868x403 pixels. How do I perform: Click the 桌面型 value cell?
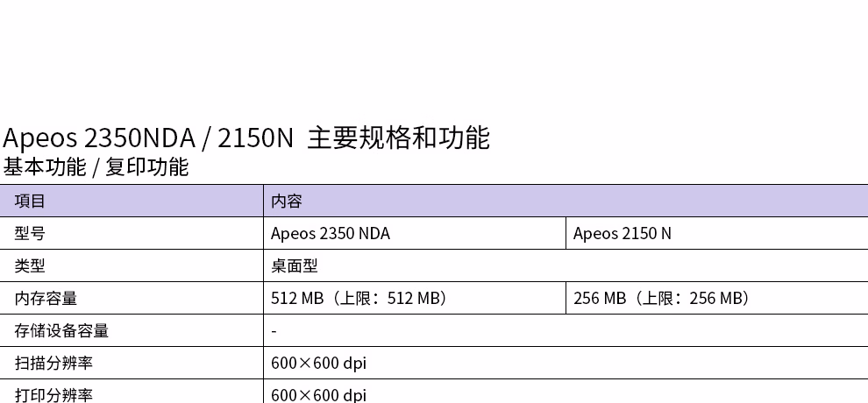pyautogui.click(x=566, y=266)
